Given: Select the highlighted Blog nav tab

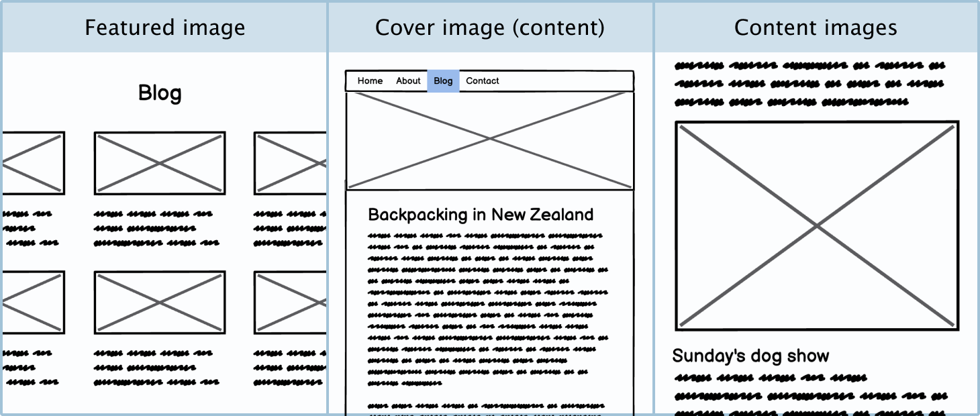Looking at the screenshot, I should point(443,81).
